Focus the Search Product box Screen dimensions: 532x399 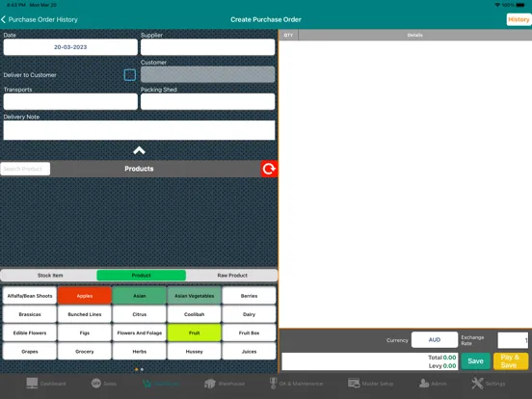(25, 169)
